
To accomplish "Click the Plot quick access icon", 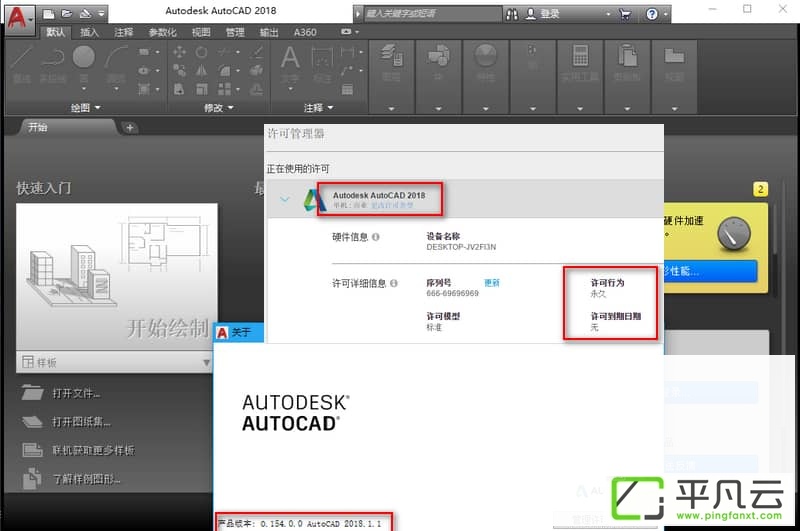I will click(85, 14).
